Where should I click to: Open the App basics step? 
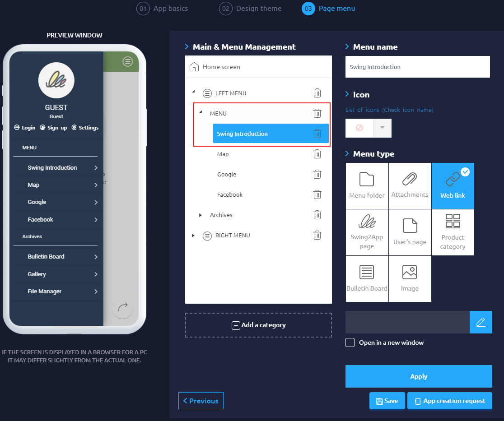tap(162, 8)
